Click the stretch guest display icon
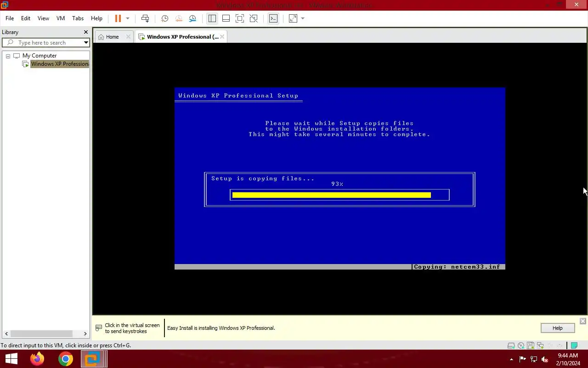Screen dimensions: 588x368 [293, 18]
